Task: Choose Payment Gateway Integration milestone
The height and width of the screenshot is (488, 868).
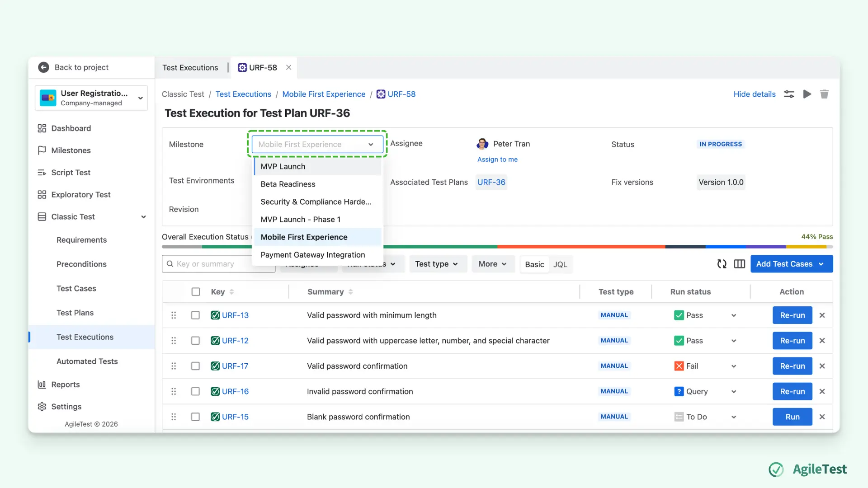Action: (317, 255)
